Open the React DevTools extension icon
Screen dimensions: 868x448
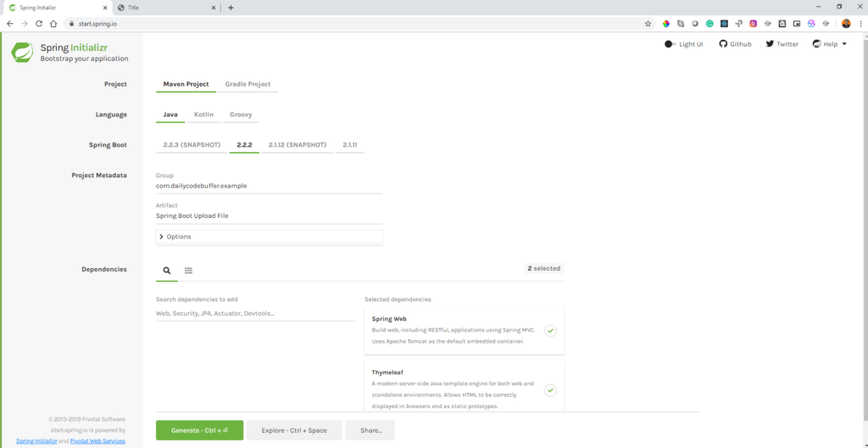(x=724, y=24)
